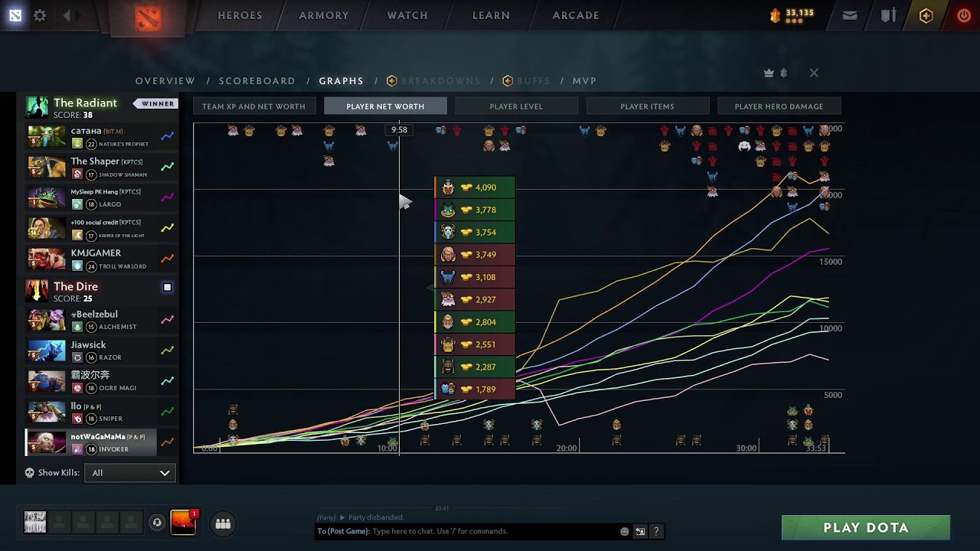Open the Armory menu
This screenshot has width=980, height=551.
[324, 15]
